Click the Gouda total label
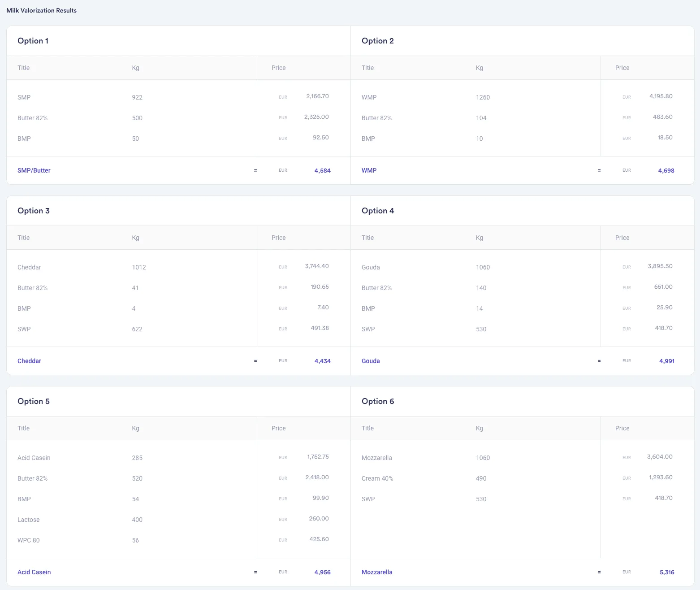Image resolution: width=700 pixels, height=590 pixels. [371, 361]
